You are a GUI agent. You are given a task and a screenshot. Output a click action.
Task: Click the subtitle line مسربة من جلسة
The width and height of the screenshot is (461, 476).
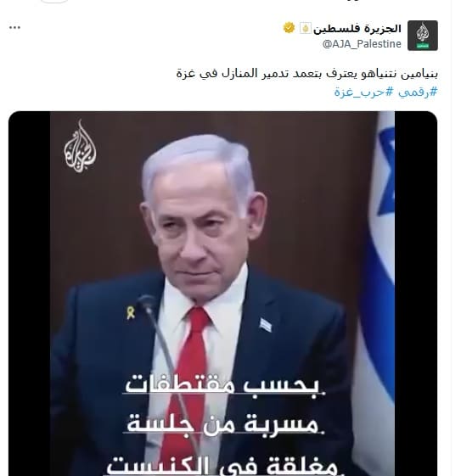(x=224, y=424)
